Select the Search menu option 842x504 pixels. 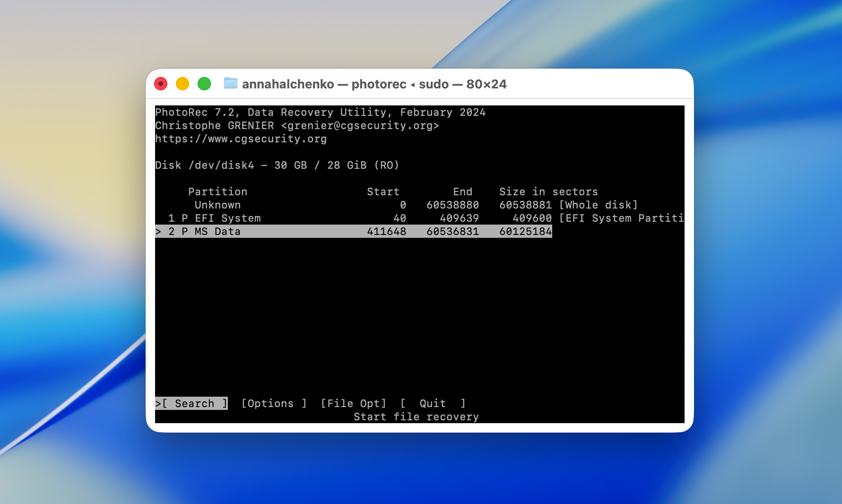pos(191,403)
